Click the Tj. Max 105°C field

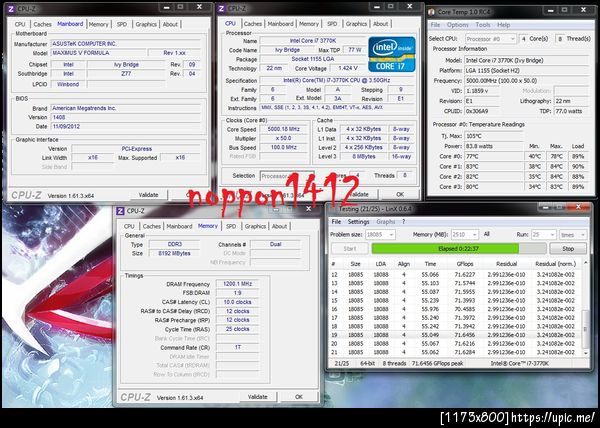494,136
